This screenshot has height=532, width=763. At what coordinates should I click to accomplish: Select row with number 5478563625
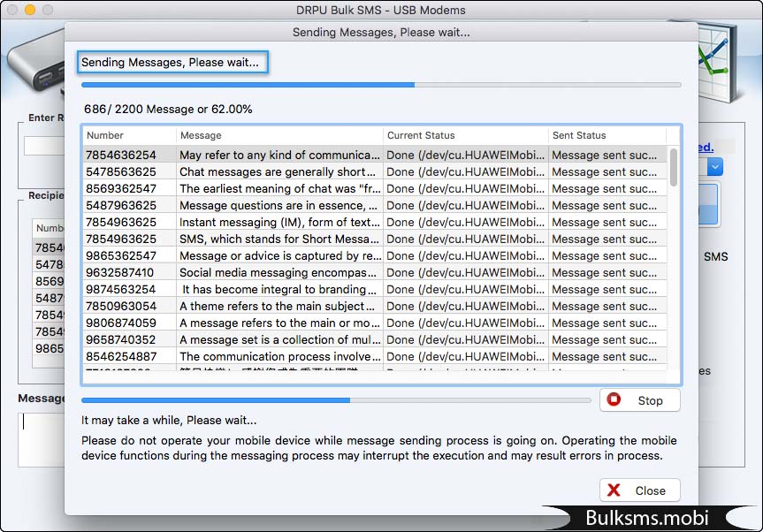[375, 171]
